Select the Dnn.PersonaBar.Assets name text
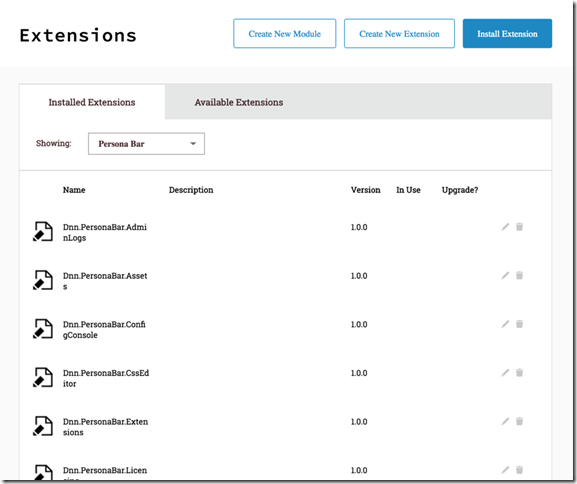This screenshot has height=484, width=577. click(105, 281)
